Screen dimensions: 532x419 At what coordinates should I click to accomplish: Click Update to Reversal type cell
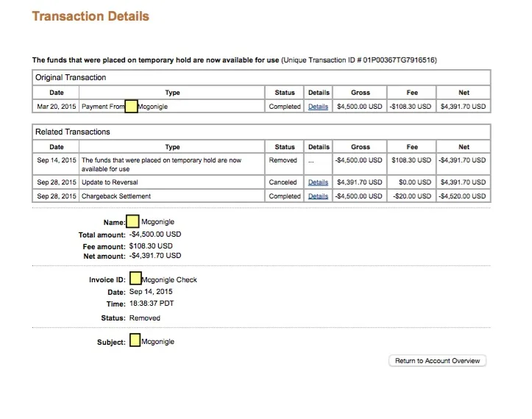[171, 182]
